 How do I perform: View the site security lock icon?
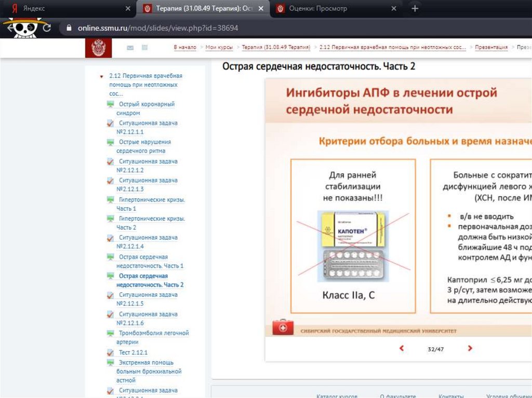click(69, 28)
